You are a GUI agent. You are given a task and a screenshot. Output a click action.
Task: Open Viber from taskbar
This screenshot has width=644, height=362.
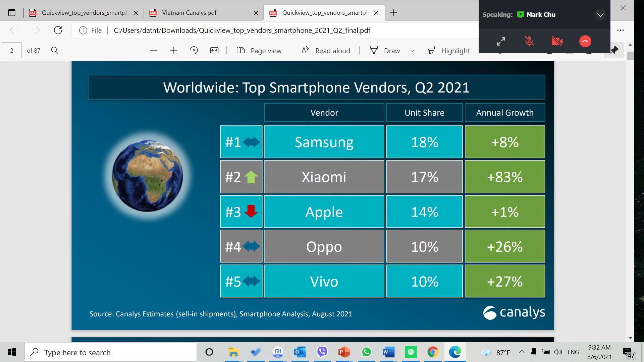tap(322, 352)
